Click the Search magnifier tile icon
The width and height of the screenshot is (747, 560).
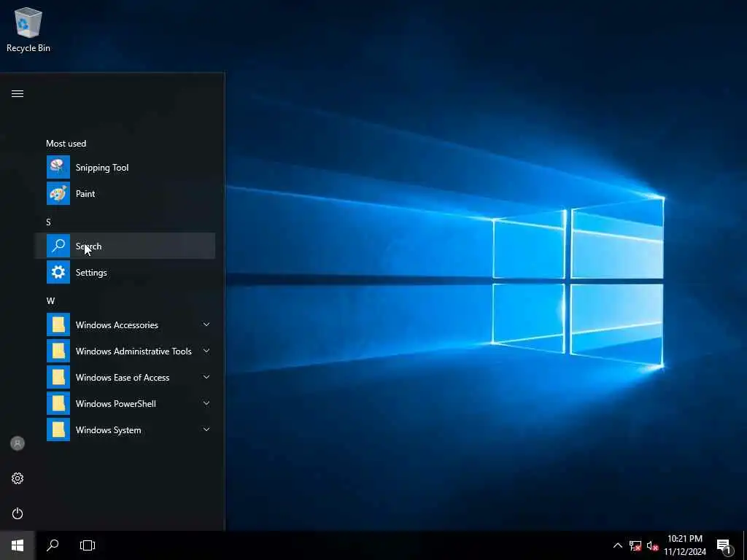(x=58, y=246)
